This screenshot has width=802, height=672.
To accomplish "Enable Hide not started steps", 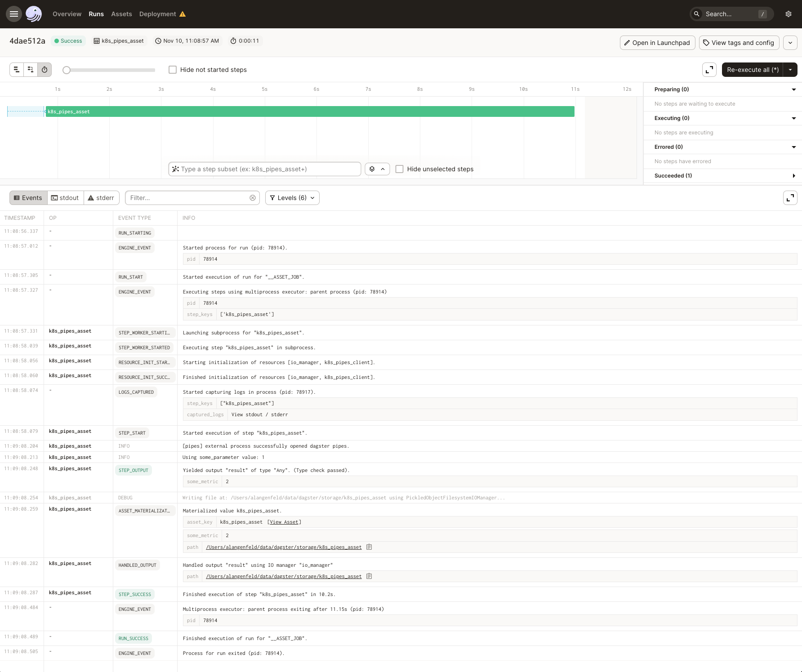I will pos(173,70).
